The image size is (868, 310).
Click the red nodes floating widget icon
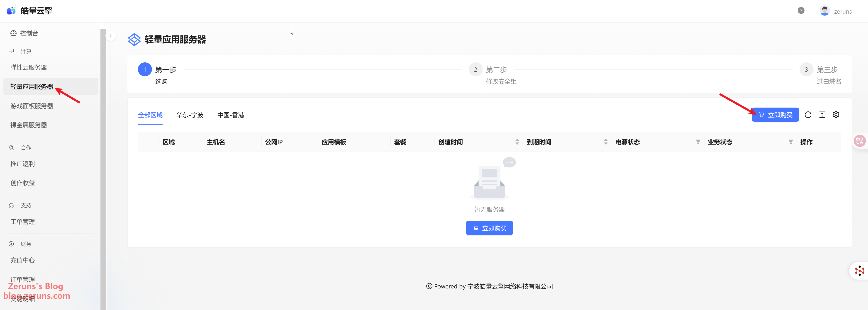pyautogui.click(x=860, y=271)
